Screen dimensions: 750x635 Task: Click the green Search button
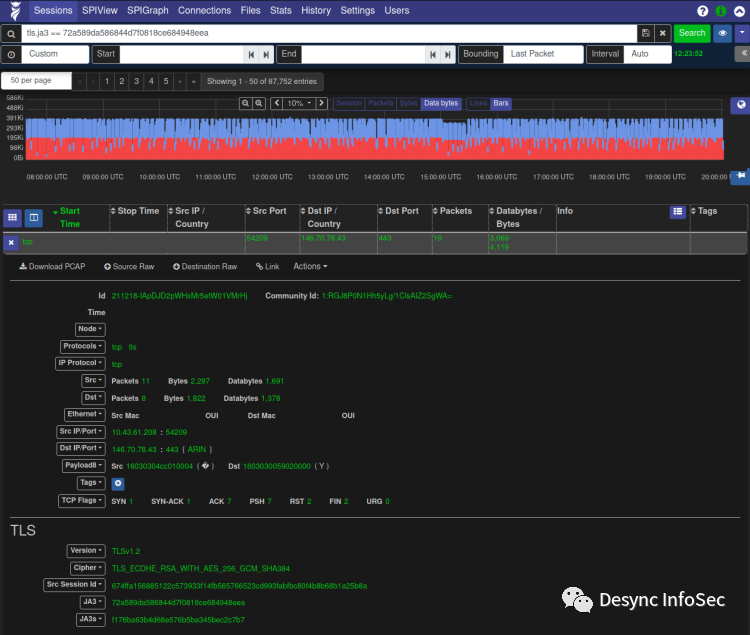coord(692,33)
